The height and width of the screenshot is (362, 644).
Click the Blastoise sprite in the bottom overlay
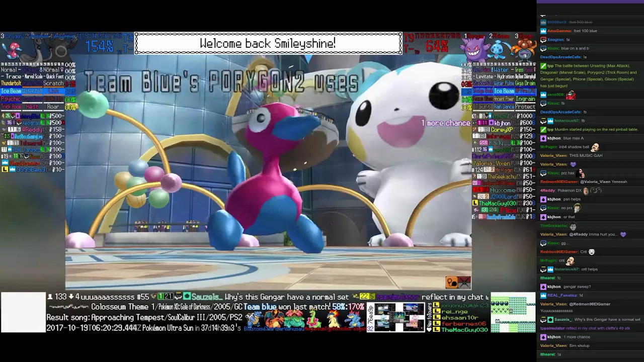coord(254,319)
